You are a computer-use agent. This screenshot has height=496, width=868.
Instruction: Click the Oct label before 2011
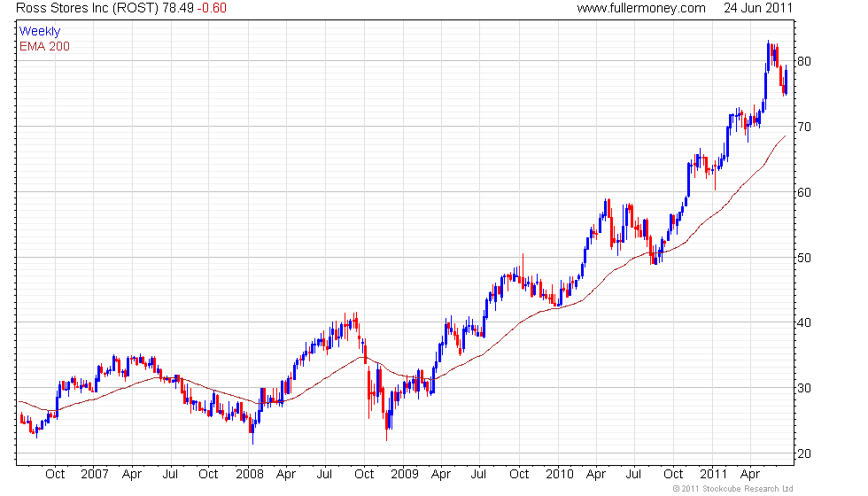673,474
